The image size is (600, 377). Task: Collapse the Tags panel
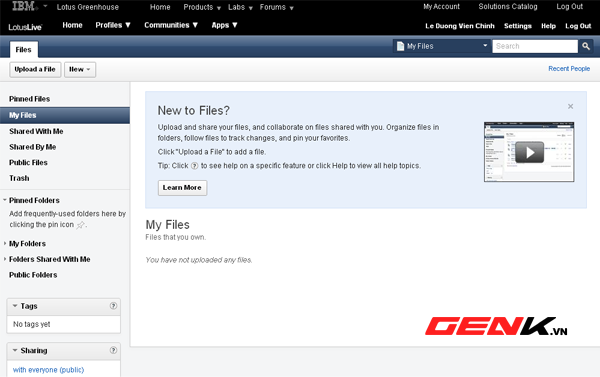(x=15, y=306)
